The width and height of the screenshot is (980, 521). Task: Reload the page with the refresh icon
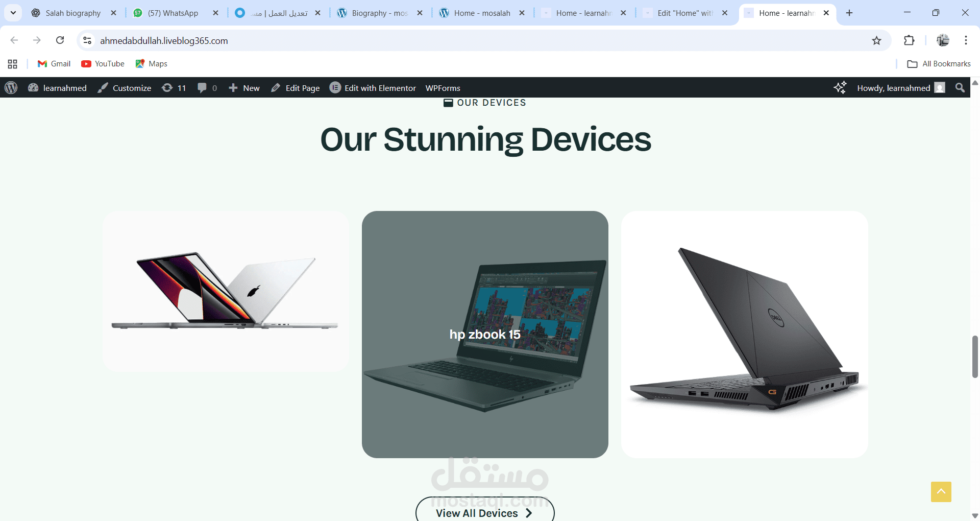point(60,40)
